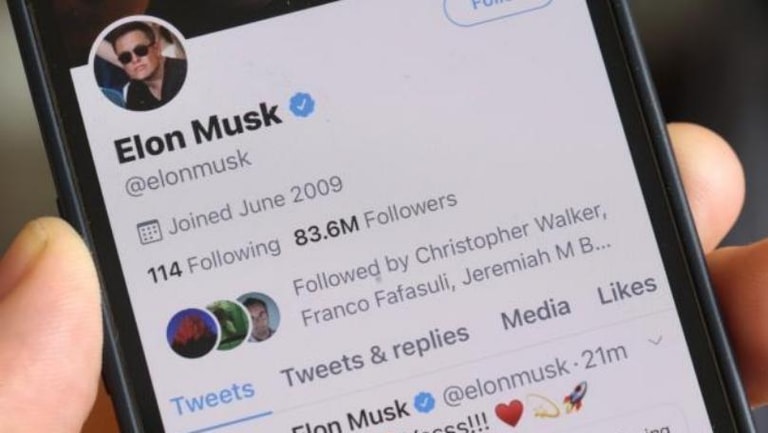Open the Elon Musk profile picture
768x433 pixels.
pos(139,64)
